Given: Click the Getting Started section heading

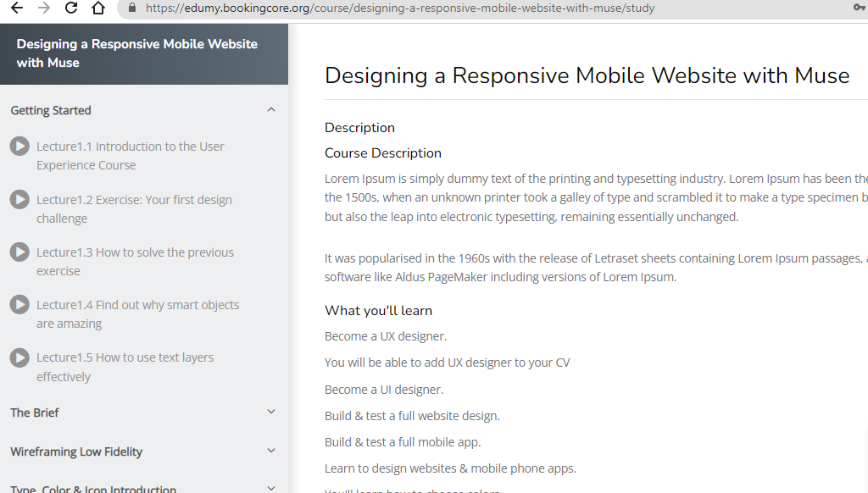Looking at the screenshot, I should pos(51,110).
